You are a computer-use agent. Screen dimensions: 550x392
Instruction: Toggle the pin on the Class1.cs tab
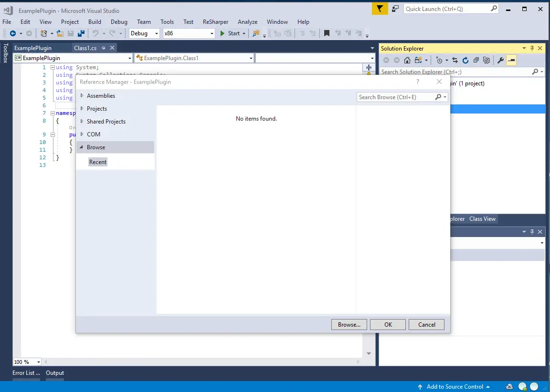pyautogui.click(x=103, y=48)
